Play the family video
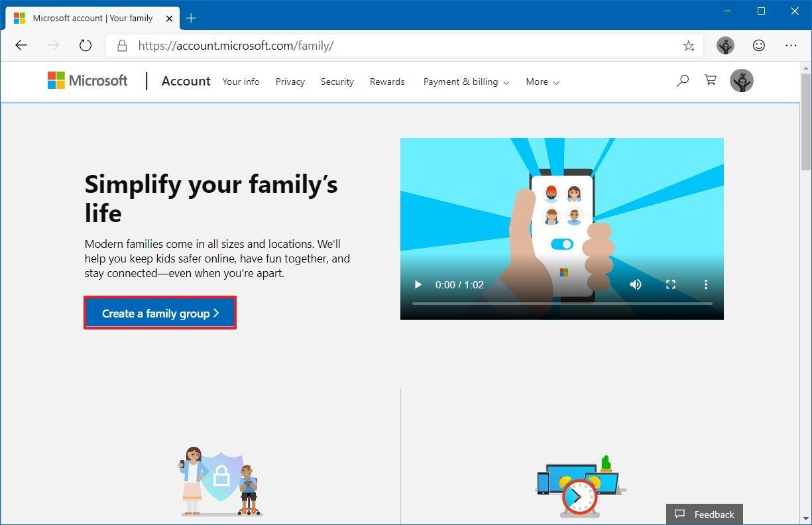The width and height of the screenshot is (812, 525). (x=418, y=285)
